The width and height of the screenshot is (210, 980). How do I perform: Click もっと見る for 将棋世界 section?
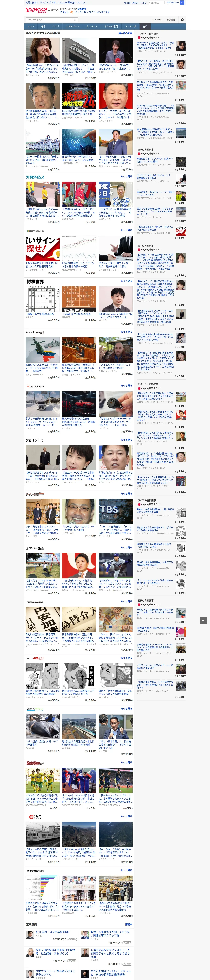click(x=127, y=281)
